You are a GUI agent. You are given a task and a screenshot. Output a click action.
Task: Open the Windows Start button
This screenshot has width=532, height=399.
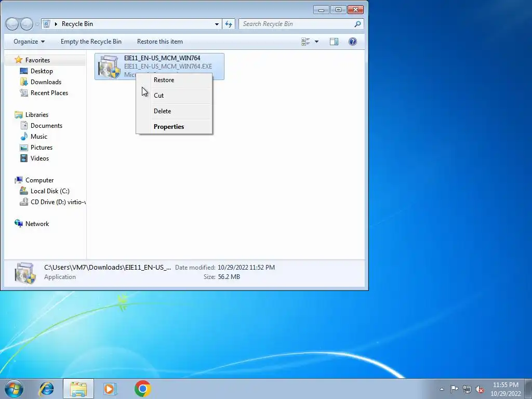[x=14, y=389]
